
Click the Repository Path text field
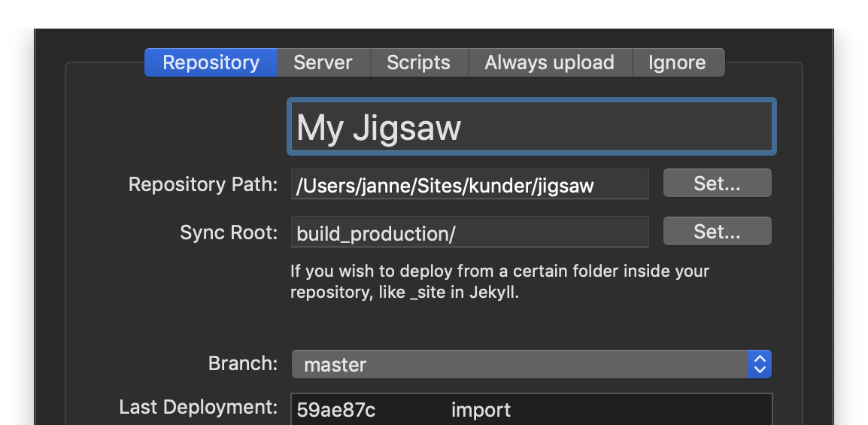click(470, 184)
